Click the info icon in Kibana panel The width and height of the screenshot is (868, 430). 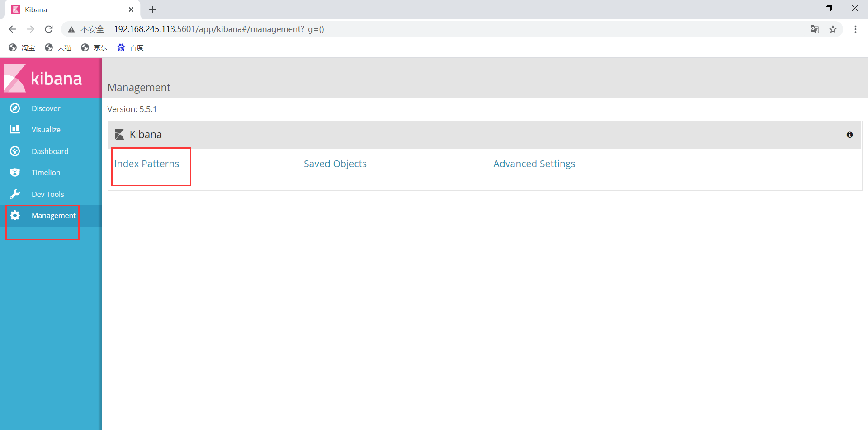[x=849, y=135]
